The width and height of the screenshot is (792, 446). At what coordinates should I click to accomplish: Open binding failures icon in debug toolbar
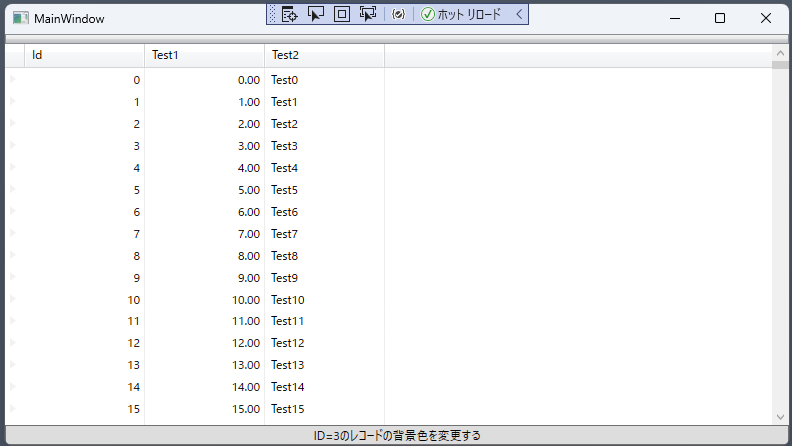point(399,14)
